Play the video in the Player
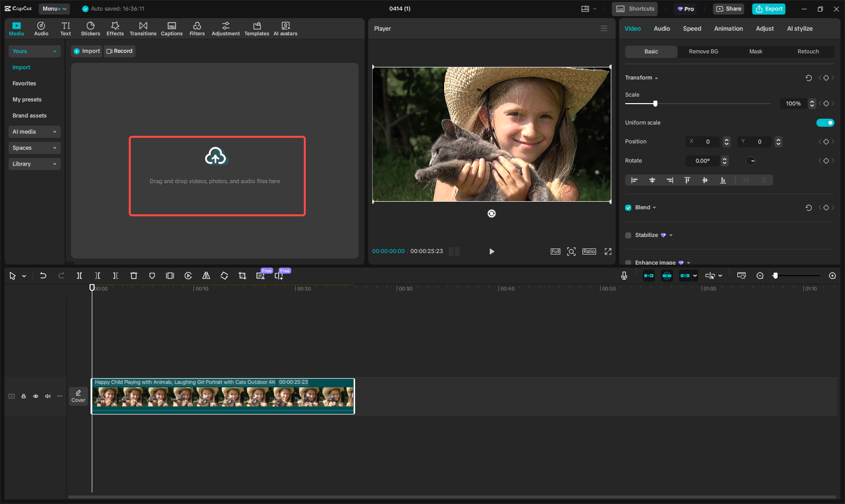Viewport: 845px width, 504px height. click(x=491, y=251)
